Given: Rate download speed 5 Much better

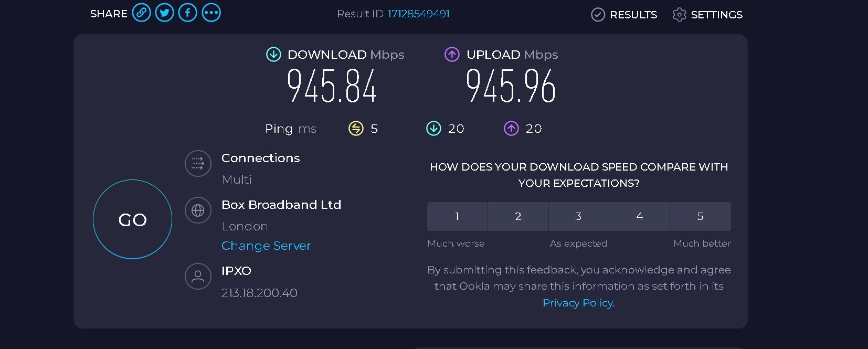Looking at the screenshot, I should pos(700,216).
